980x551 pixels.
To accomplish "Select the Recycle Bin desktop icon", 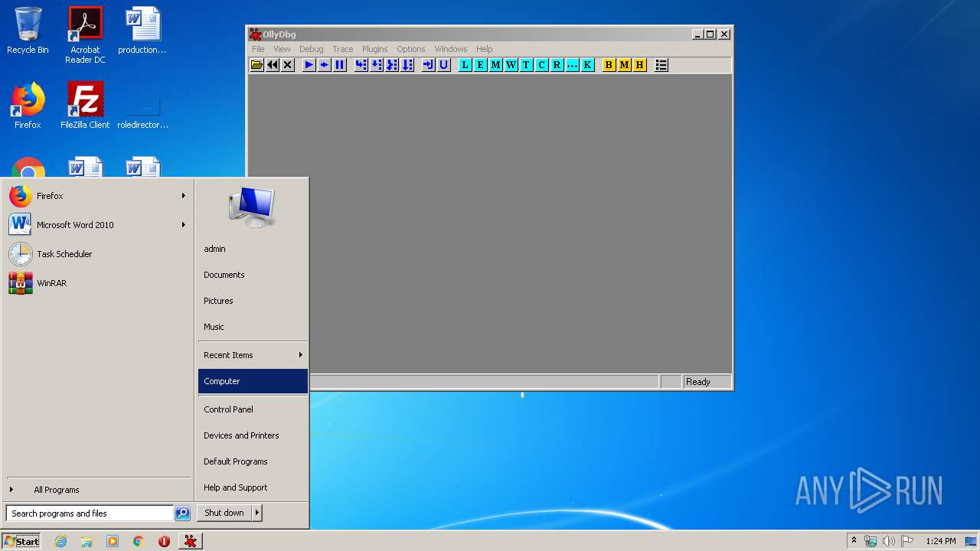I will click(x=28, y=31).
